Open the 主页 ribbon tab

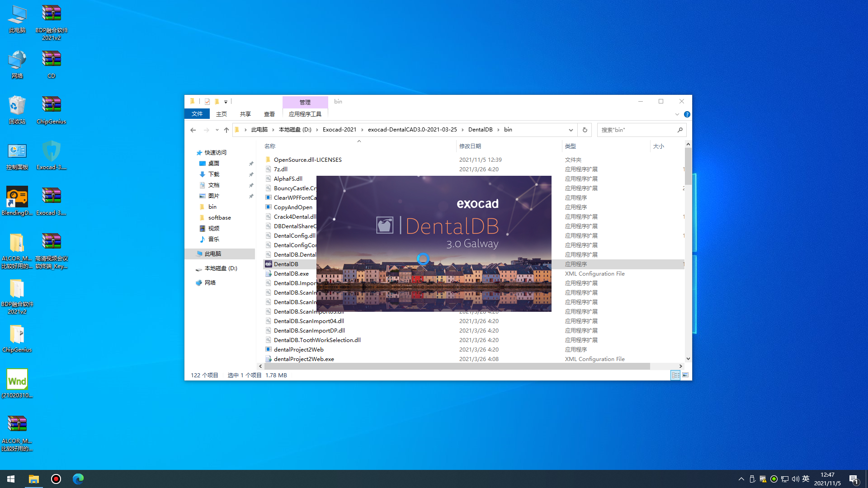point(222,114)
